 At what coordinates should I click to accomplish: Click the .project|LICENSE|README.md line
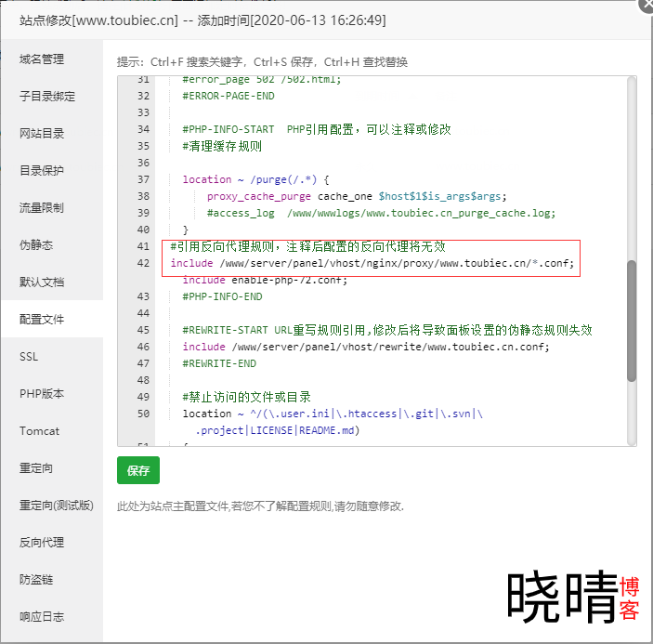[277, 430]
